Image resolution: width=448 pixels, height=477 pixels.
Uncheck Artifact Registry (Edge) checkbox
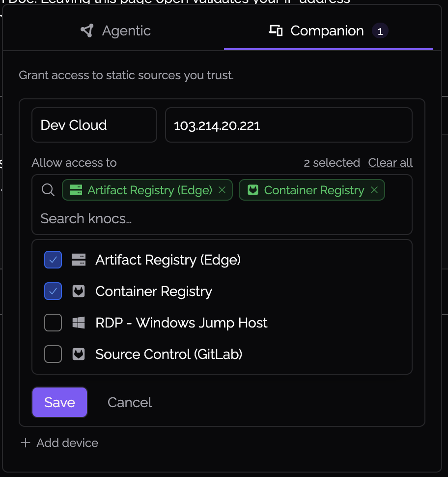click(53, 260)
